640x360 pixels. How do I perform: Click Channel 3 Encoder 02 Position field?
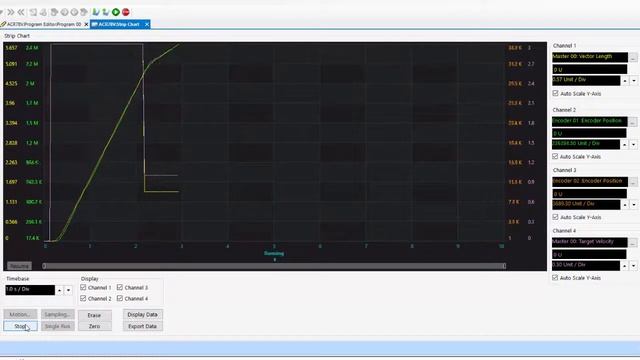coord(590,182)
